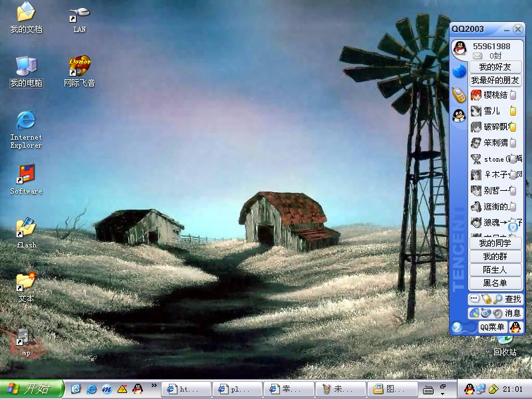
Task: Open the 开始 Start menu
Action: point(31,389)
